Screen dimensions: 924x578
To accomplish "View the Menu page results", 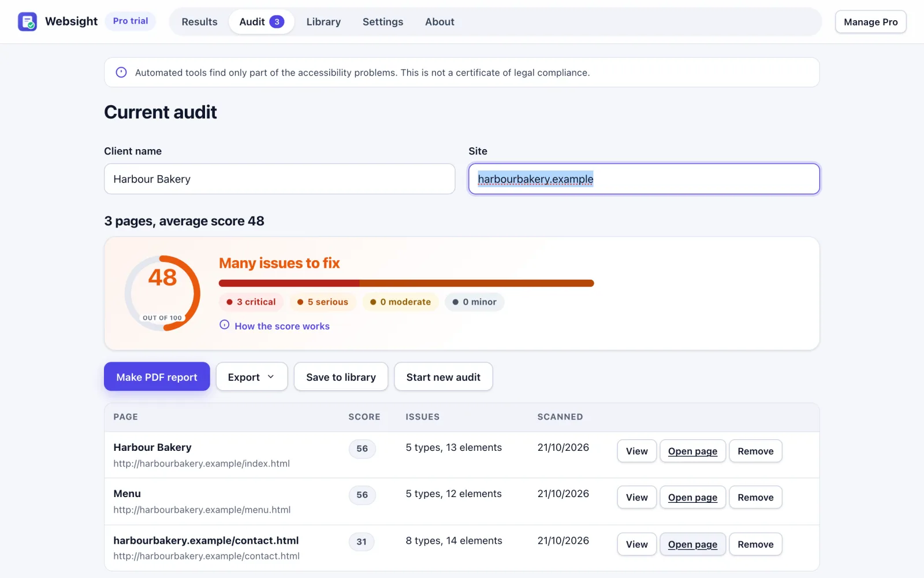I will (x=637, y=498).
